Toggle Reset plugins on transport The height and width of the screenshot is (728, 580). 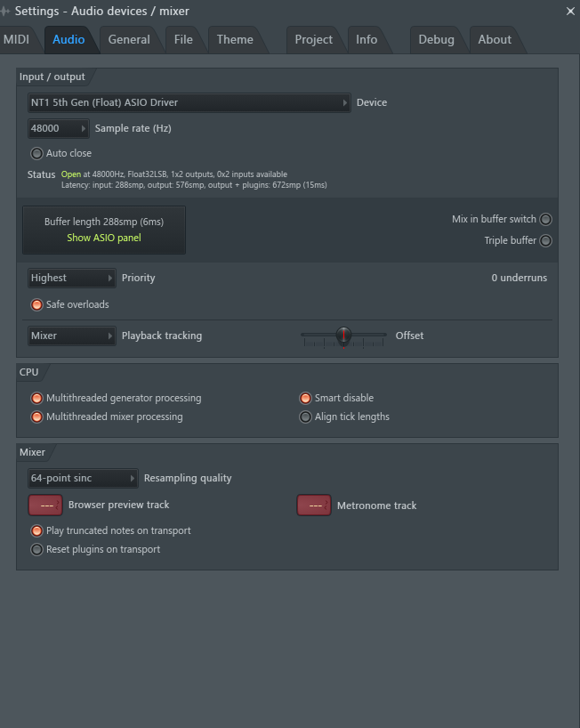point(36,549)
